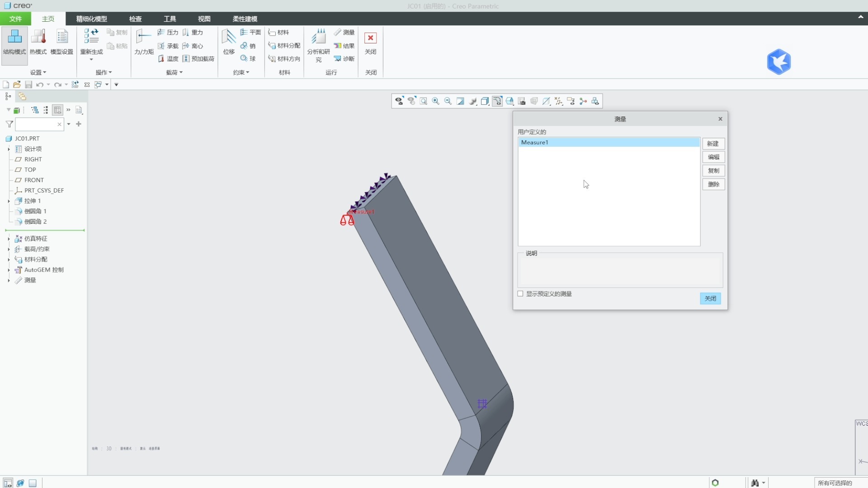Click 编辑 in the measure dialog
This screenshot has width=868, height=488.
tap(713, 157)
